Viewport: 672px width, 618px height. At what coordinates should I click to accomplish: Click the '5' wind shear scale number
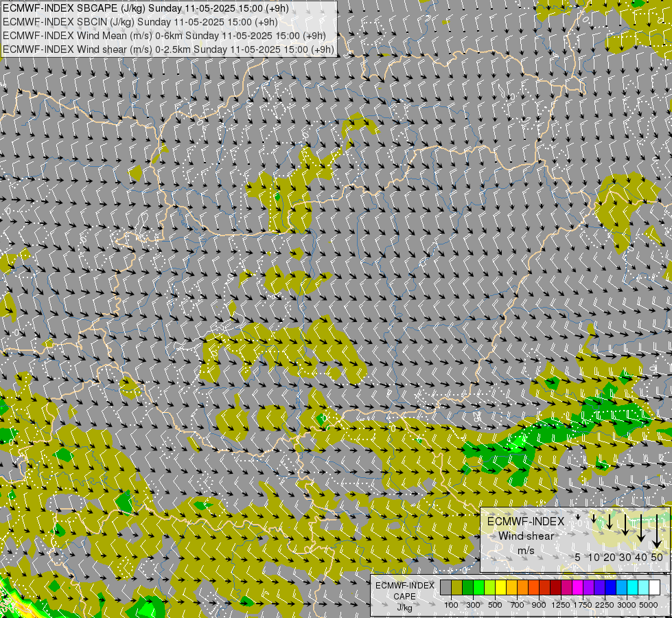coord(578,557)
